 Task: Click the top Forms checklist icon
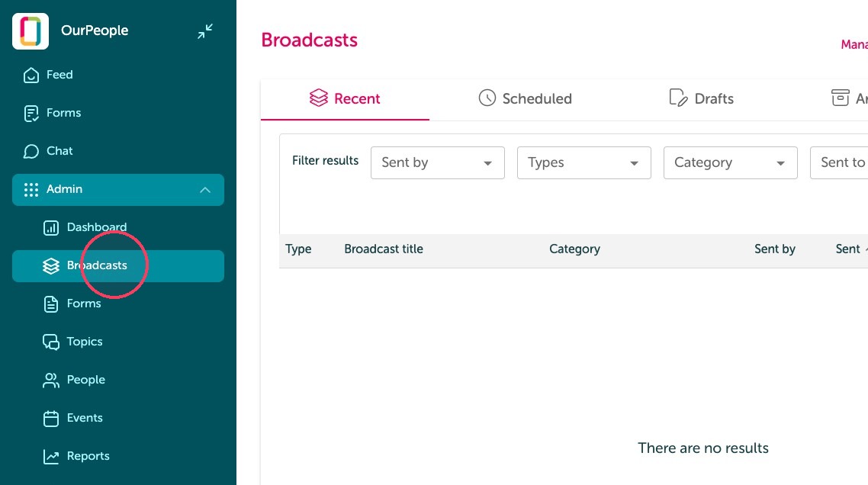[x=31, y=113]
